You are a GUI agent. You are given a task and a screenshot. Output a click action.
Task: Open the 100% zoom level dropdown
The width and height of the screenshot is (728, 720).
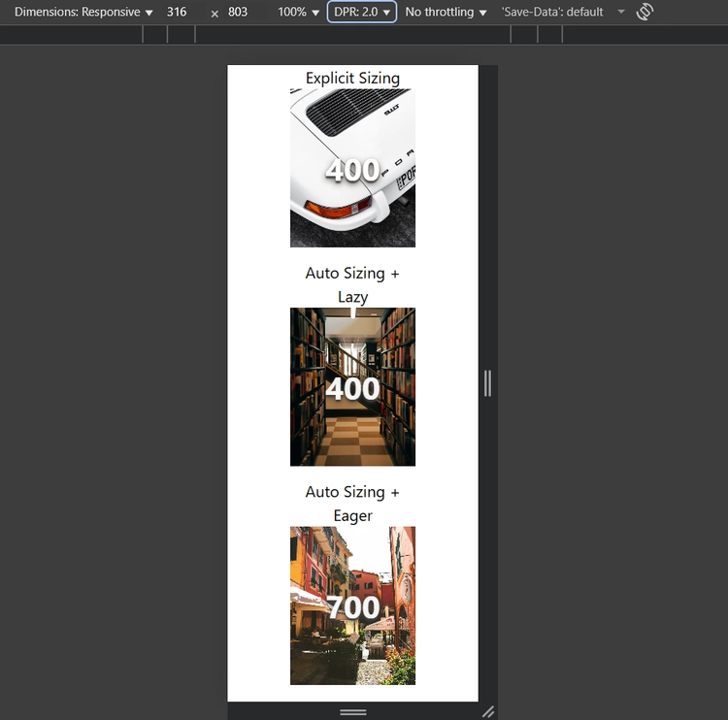298,13
